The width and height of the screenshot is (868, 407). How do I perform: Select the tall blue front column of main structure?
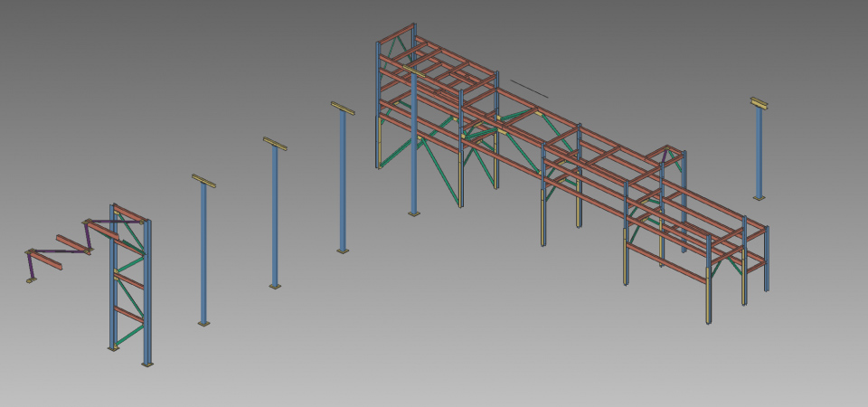pyautogui.click(x=414, y=145)
